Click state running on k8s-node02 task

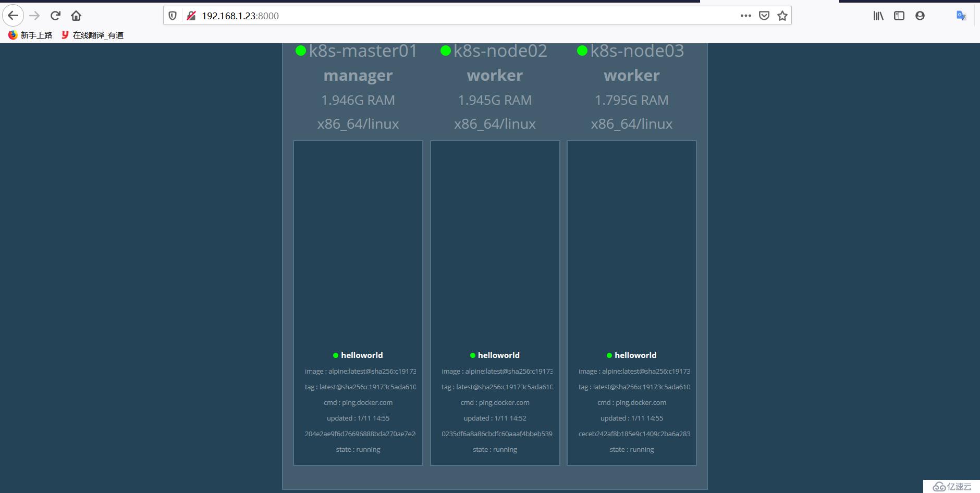click(x=495, y=449)
